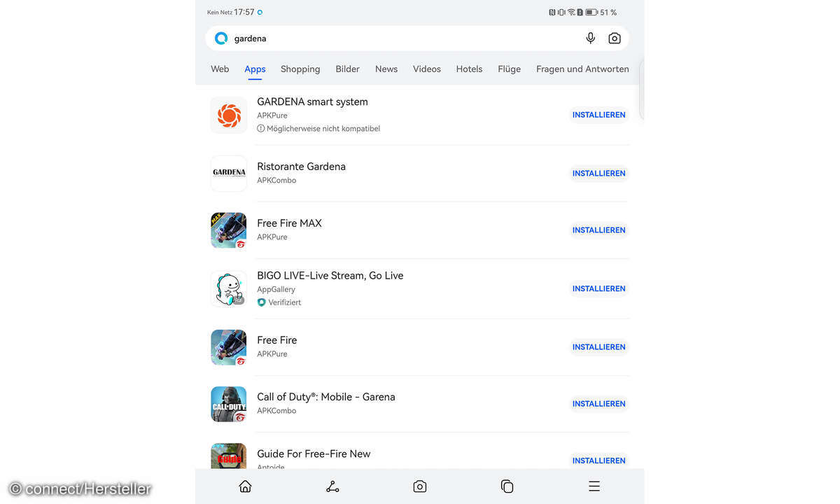Tap the NFC icon in status bar
Image resolution: width=840 pixels, height=504 pixels.
click(552, 13)
